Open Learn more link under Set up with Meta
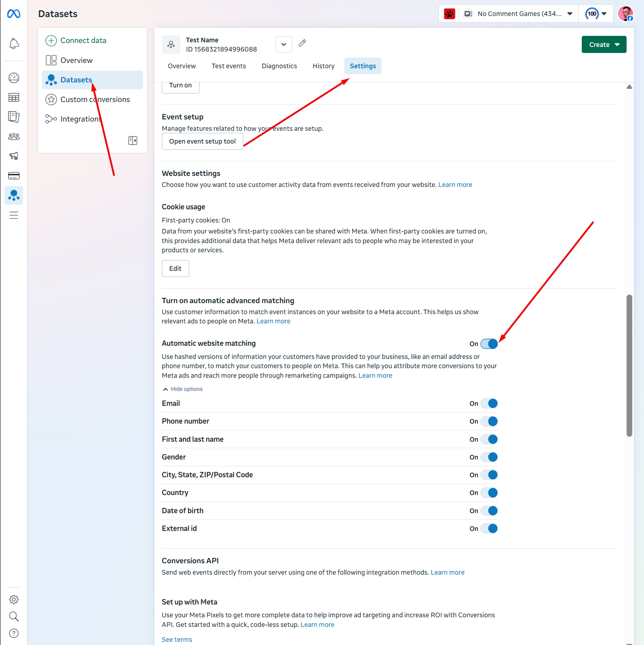644x645 pixels. pos(317,625)
